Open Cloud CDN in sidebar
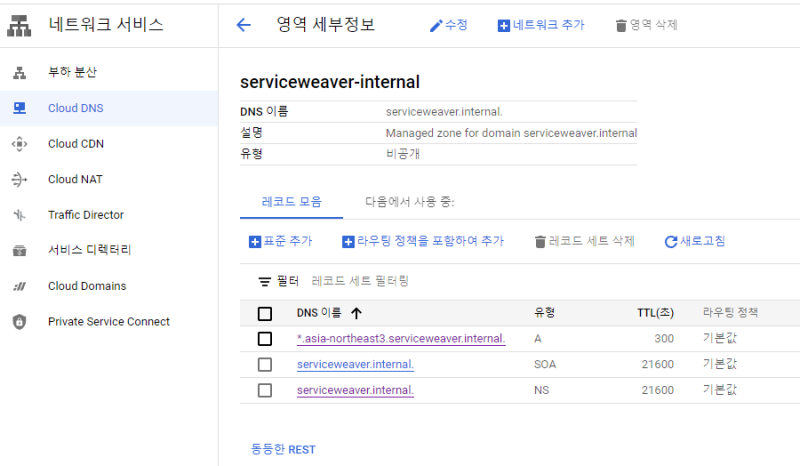The image size is (800, 466). 75,144
